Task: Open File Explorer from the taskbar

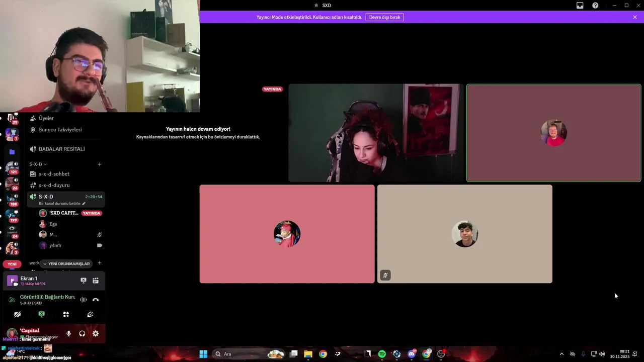Action: (308, 354)
